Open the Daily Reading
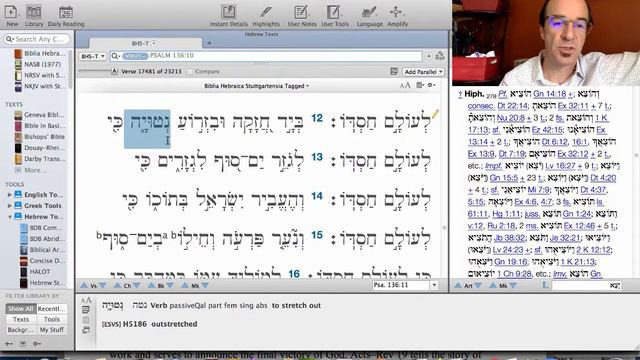The width and height of the screenshot is (640, 360). pyautogui.click(x=66, y=16)
